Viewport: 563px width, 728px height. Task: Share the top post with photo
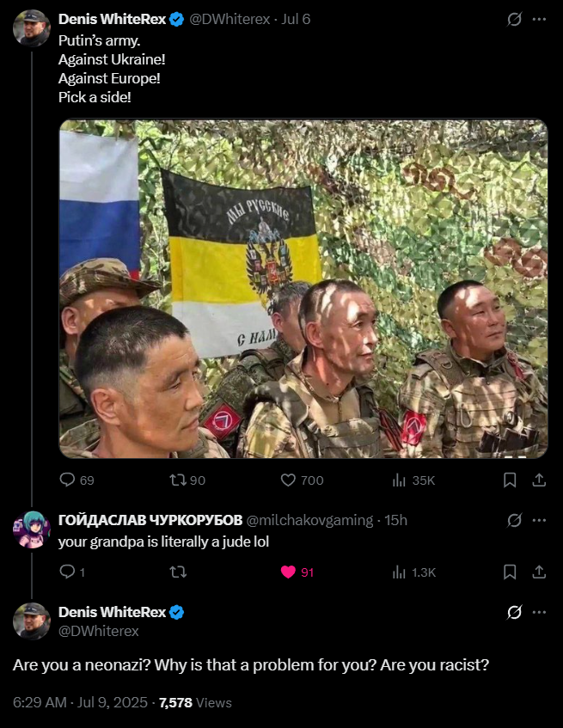(539, 480)
